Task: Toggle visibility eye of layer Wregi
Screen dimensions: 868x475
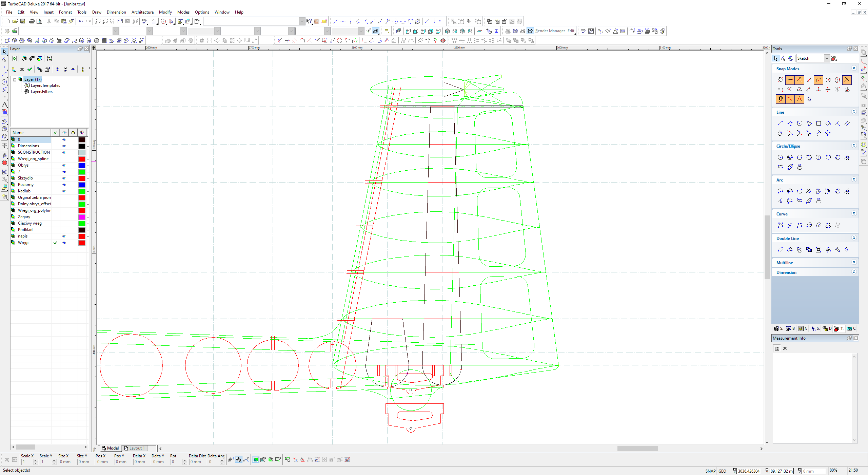Action: point(64,243)
